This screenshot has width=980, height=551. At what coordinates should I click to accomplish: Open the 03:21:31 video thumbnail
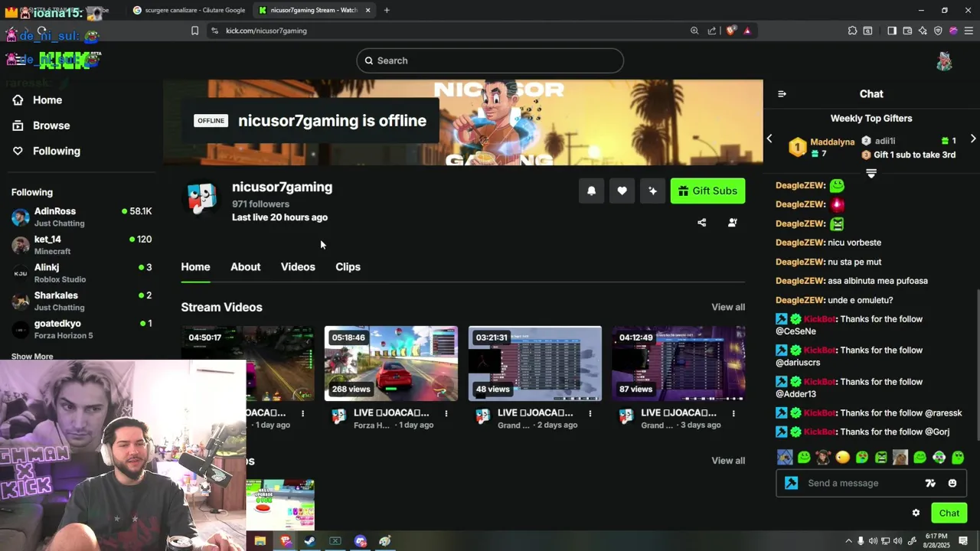pos(535,364)
